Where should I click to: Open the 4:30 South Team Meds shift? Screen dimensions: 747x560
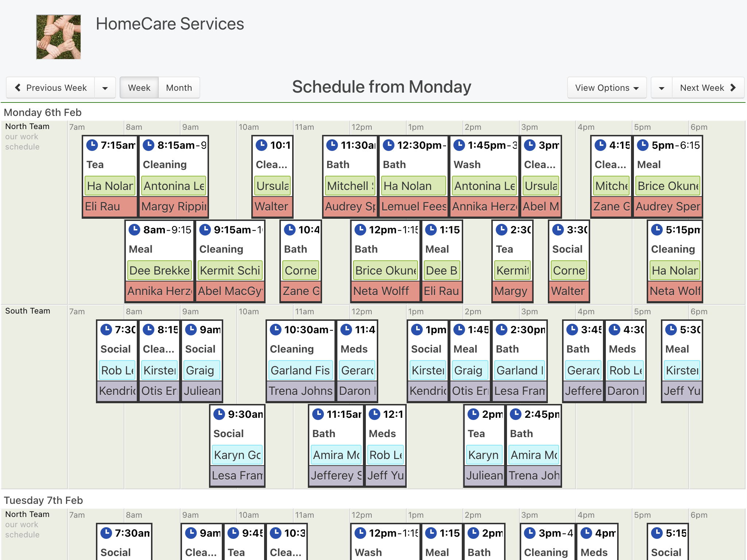tap(625, 361)
